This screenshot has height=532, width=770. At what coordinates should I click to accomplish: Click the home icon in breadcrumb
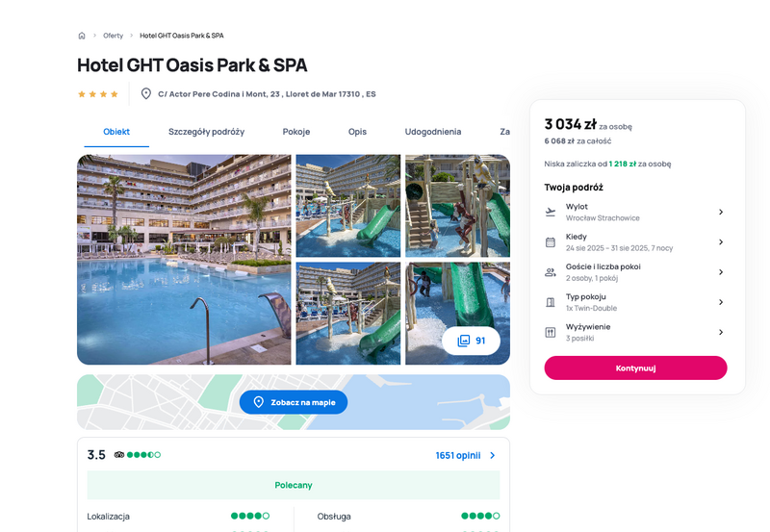pos(82,36)
